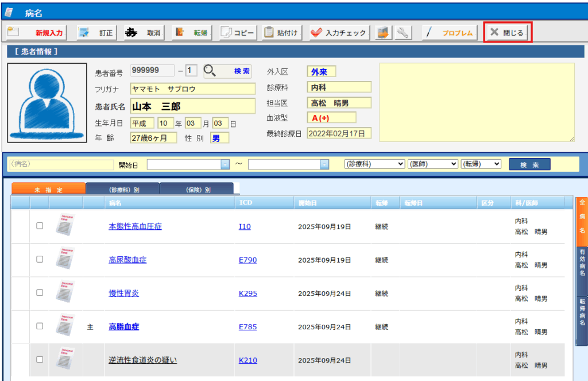Check the box for 本態性高血圧症 row
The width and height of the screenshot is (588, 381).
click(40, 226)
